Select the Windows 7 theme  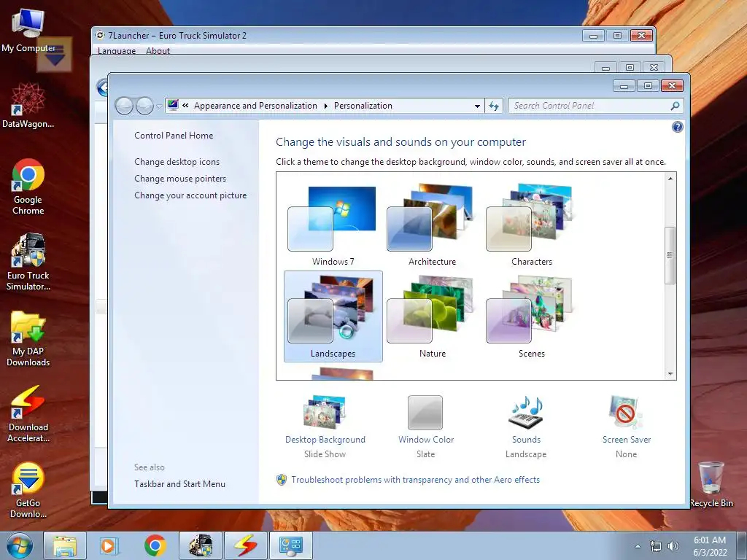pyautogui.click(x=333, y=226)
